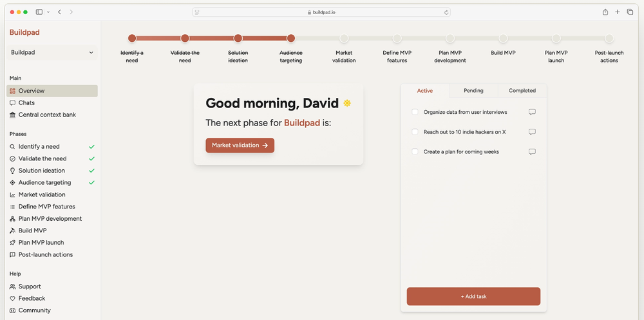The width and height of the screenshot is (644, 320).
Task: Check off Reach out to 10 indie hackers on X
Action: click(x=415, y=132)
